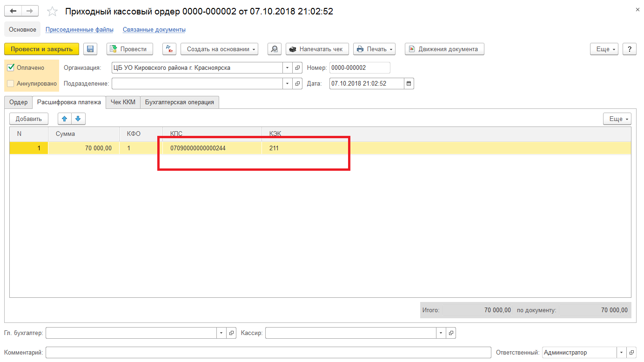Open calendar picker for Дата field
Viewport: 644px width, 362px height.
pyautogui.click(x=409, y=84)
